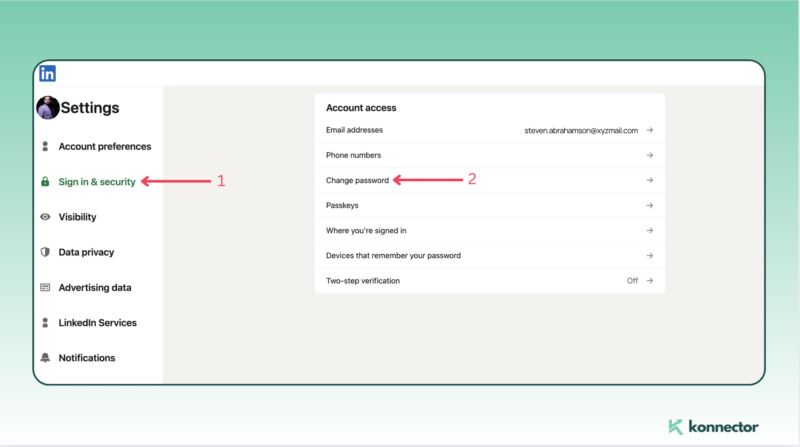
Task: Click the LinkedIn logo icon
Action: coord(47,73)
